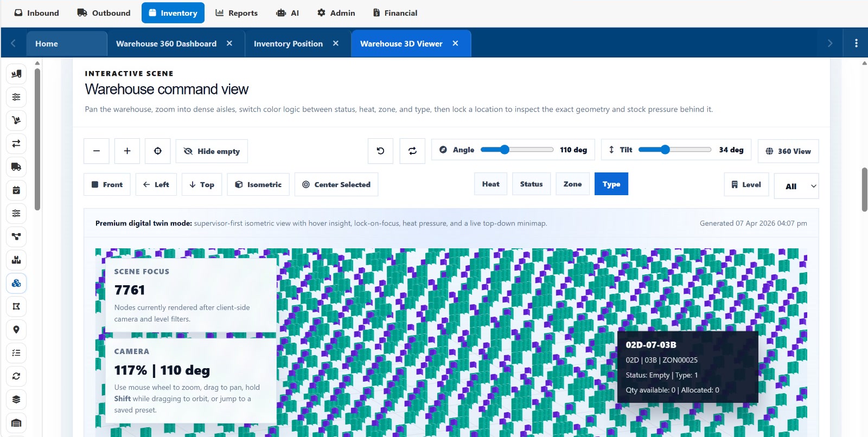The height and width of the screenshot is (437, 868).
Task: Open the three-dot tab options menu
Action: tap(856, 43)
